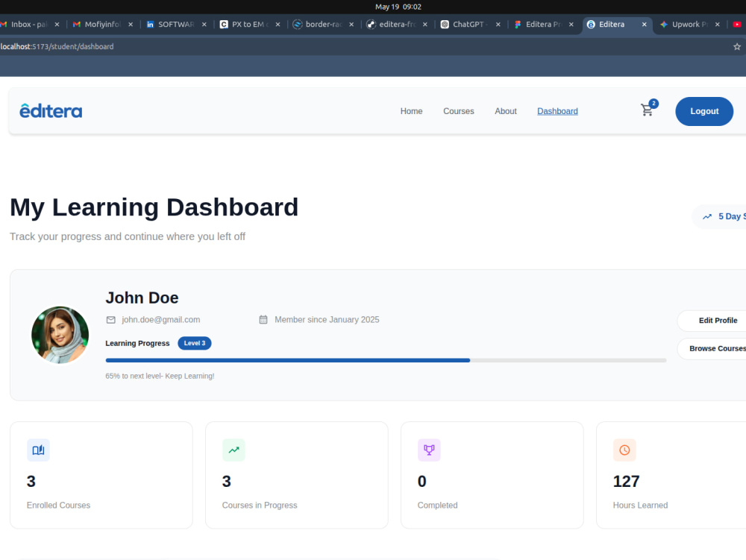The height and width of the screenshot is (560, 746).
Task: Switch to the ChatGPT tab
Action: (x=471, y=25)
